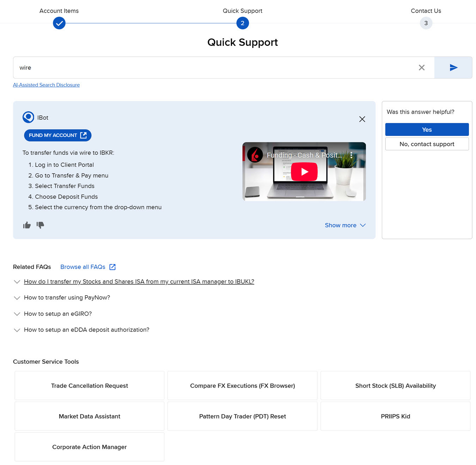Confirm the answer was helpful with Yes

pos(427,129)
